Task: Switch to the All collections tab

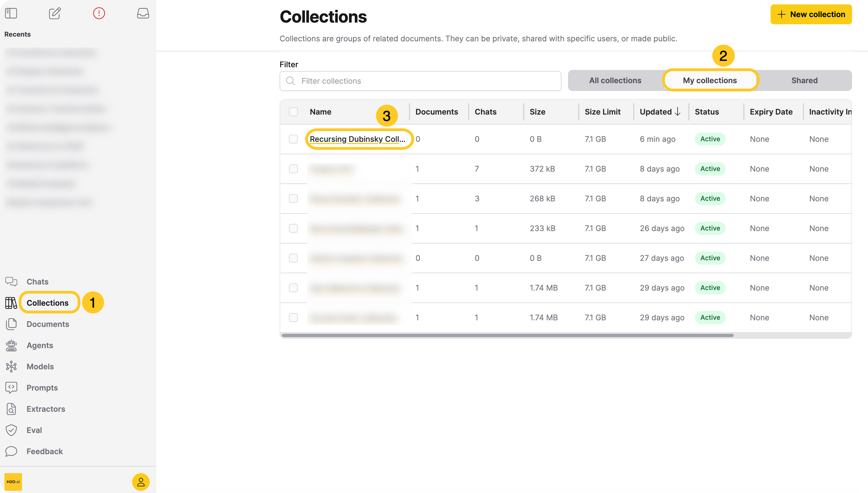Action: click(x=615, y=80)
